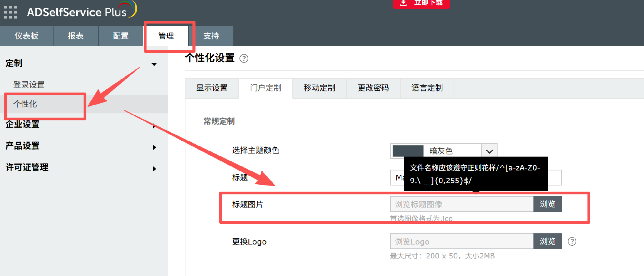Click the 浏览Logo file input field
The image size is (644, 276).
tap(461, 242)
